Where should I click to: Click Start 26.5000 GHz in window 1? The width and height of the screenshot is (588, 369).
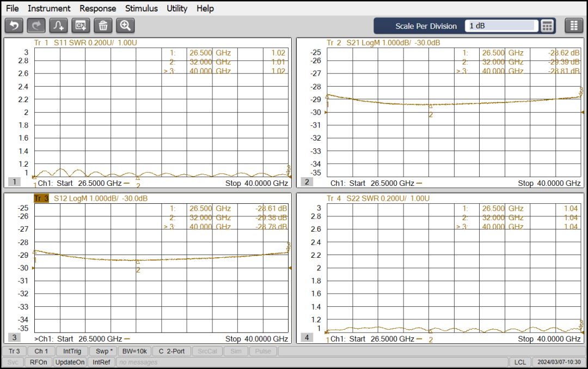coord(89,183)
